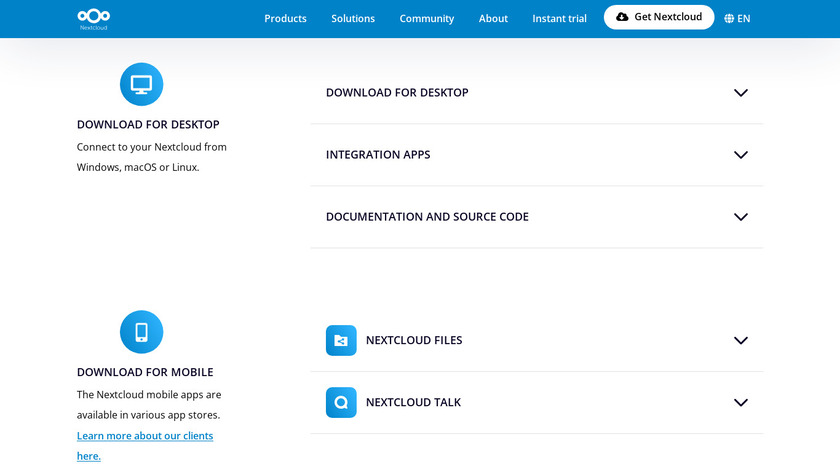Image resolution: width=840 pixels, height=472 pixels.
Task: Go to Instant trial page
Action: pyautogui.click(x=559, y=19)
